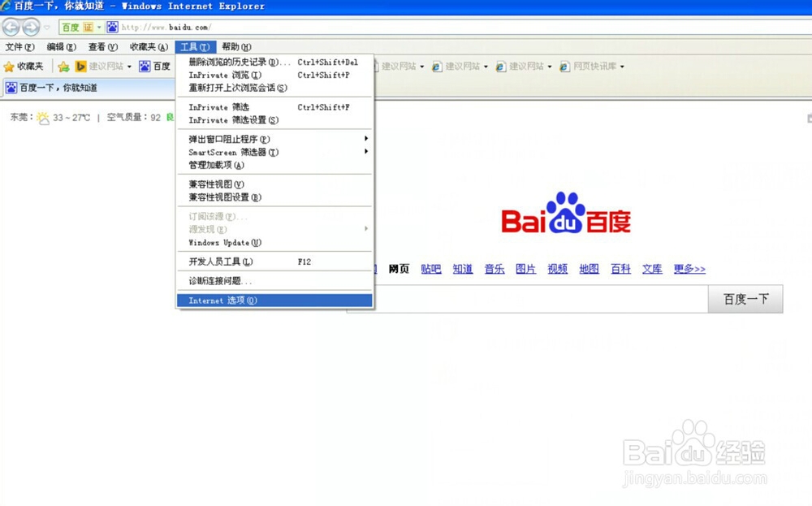
Task: Choose Windows Update(U)
Action: tap(274, 242)
